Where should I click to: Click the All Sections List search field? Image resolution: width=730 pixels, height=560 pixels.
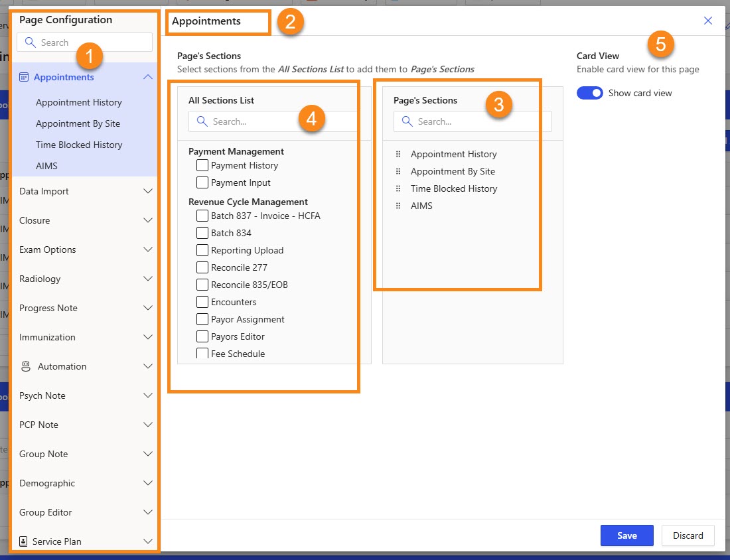click(x=279, y=121)
